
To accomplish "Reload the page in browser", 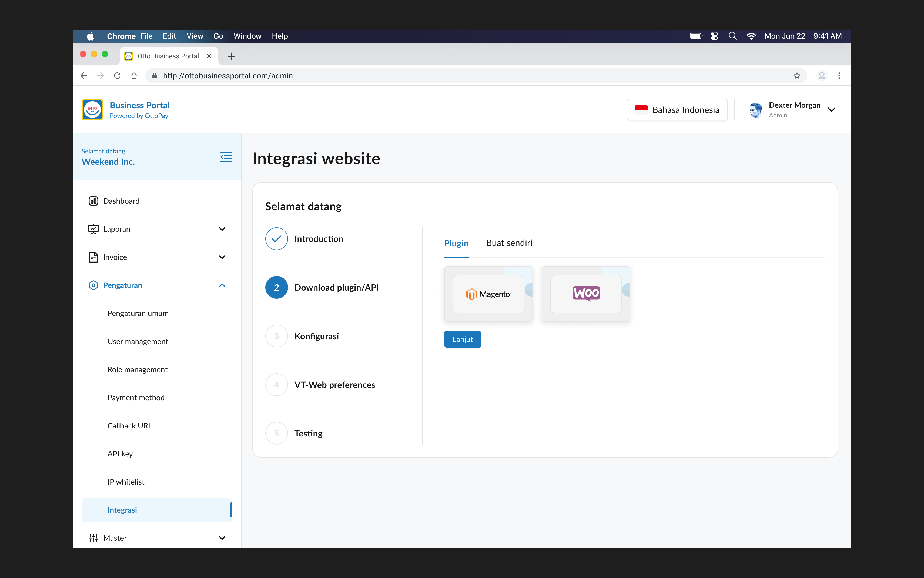I will tap(117, 76).
